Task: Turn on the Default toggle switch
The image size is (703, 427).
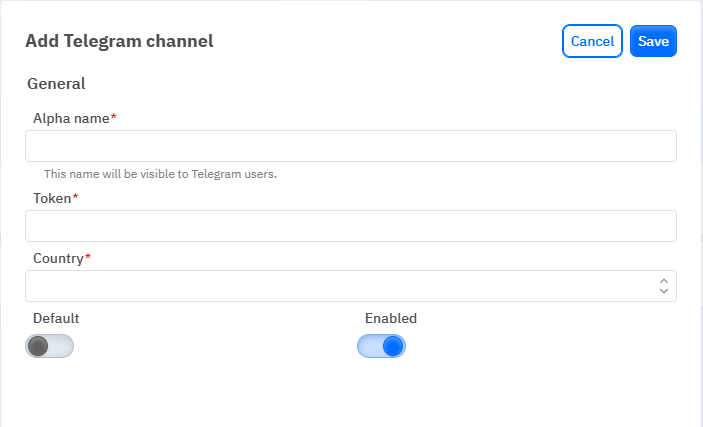Action: (50, 346)
